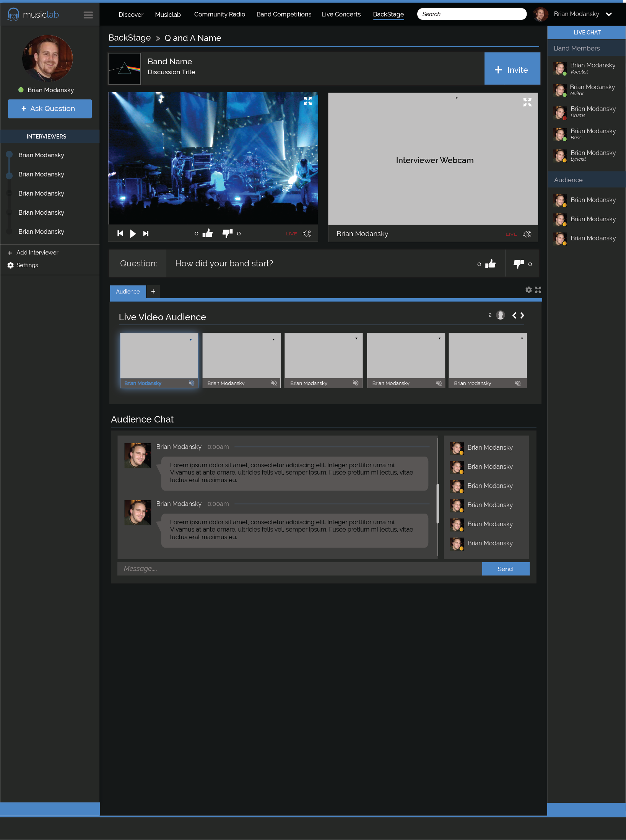Click the Bass band member avatar
This screenshot has width=626, height=840.
click(x=560, y=134)
